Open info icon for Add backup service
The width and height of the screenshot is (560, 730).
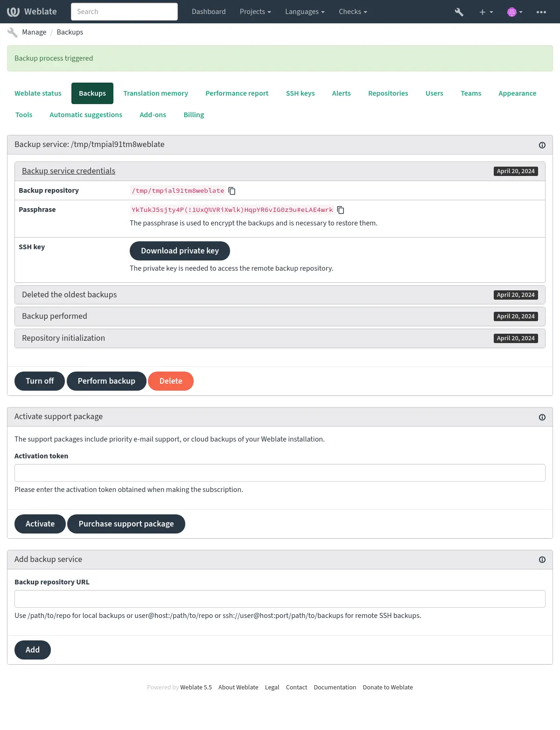tap(542, 560)
